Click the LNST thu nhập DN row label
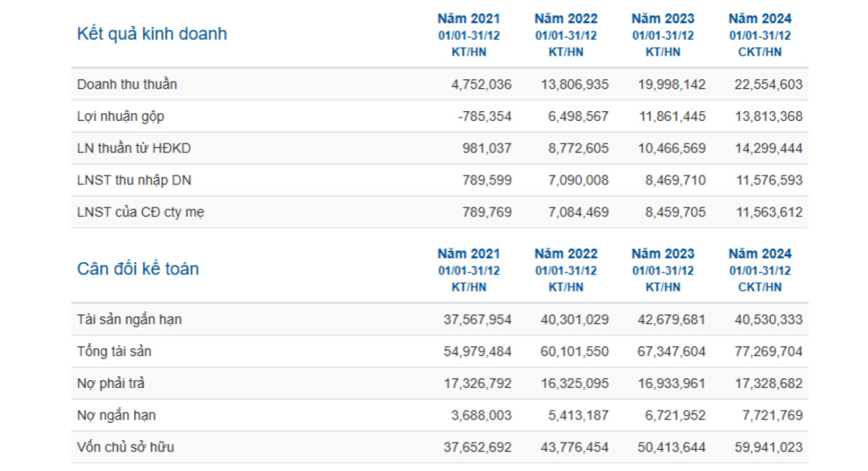Screen dimensions: 868x471 134,180
